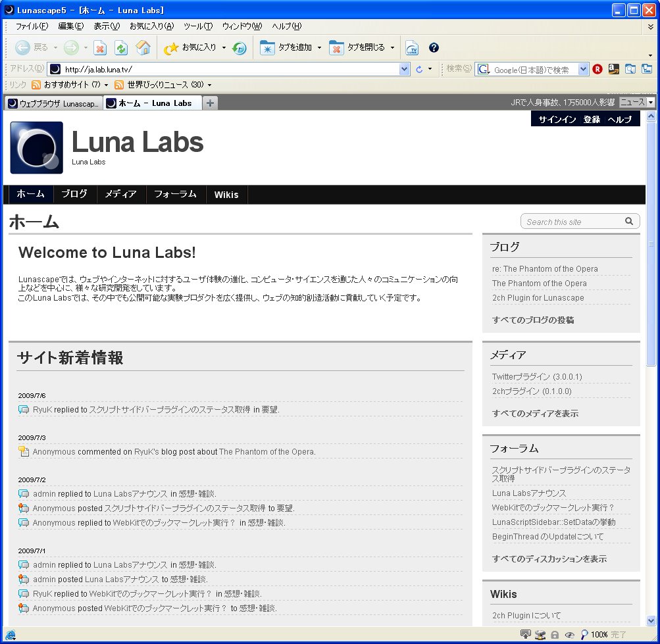
Task: Click the magnifier in Search this site box
Action: point(629,221)
